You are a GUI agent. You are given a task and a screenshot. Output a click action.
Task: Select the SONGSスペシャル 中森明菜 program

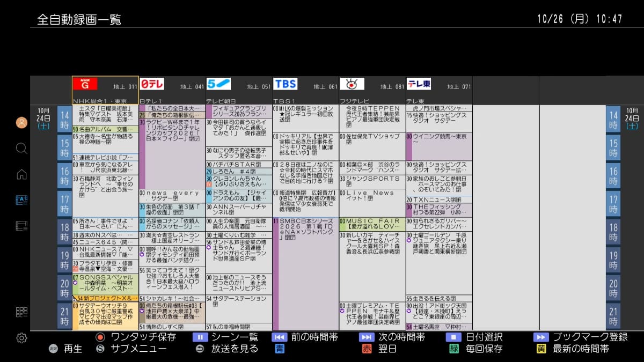(105, 284)
